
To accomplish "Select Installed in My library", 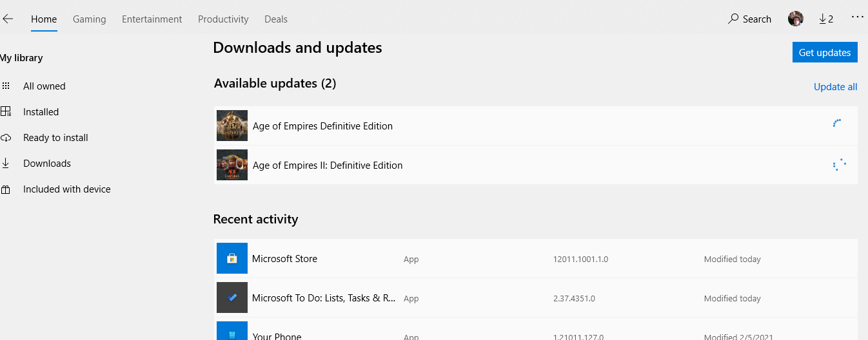I will 41,112.
